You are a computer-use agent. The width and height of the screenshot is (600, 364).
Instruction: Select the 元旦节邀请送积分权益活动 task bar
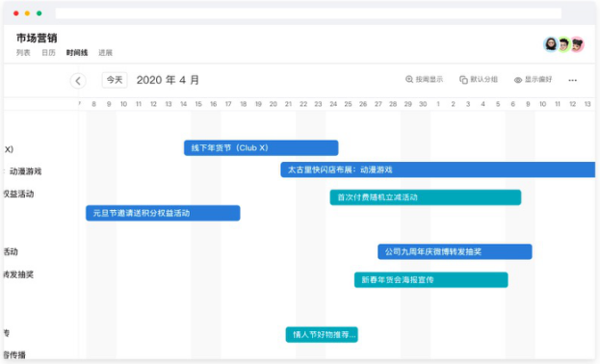(163, 213)
